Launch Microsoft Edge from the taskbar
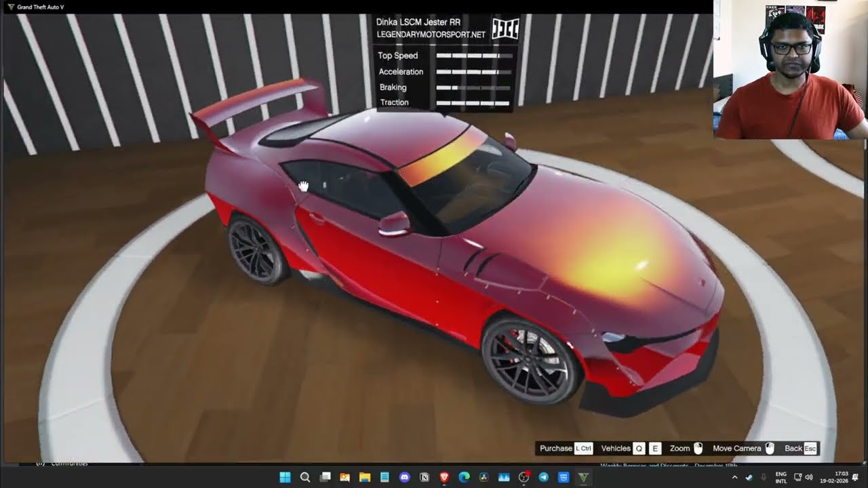The height and width of the screenshot is (488, 868). [464, 477]
